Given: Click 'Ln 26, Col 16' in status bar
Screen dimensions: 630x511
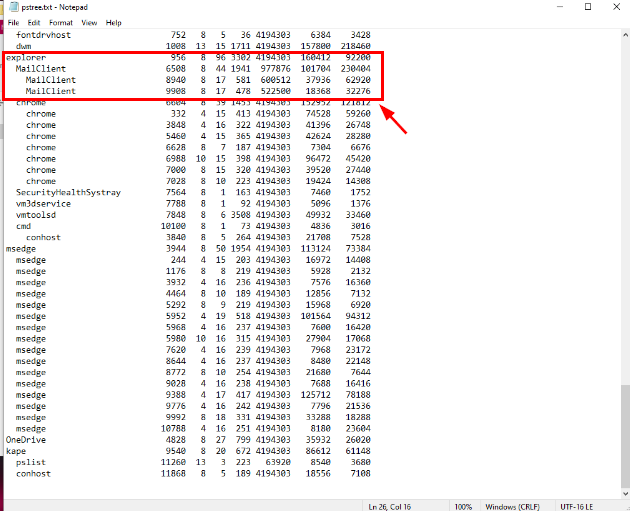Looking at the screenshot, I should [x=389, y=507].
